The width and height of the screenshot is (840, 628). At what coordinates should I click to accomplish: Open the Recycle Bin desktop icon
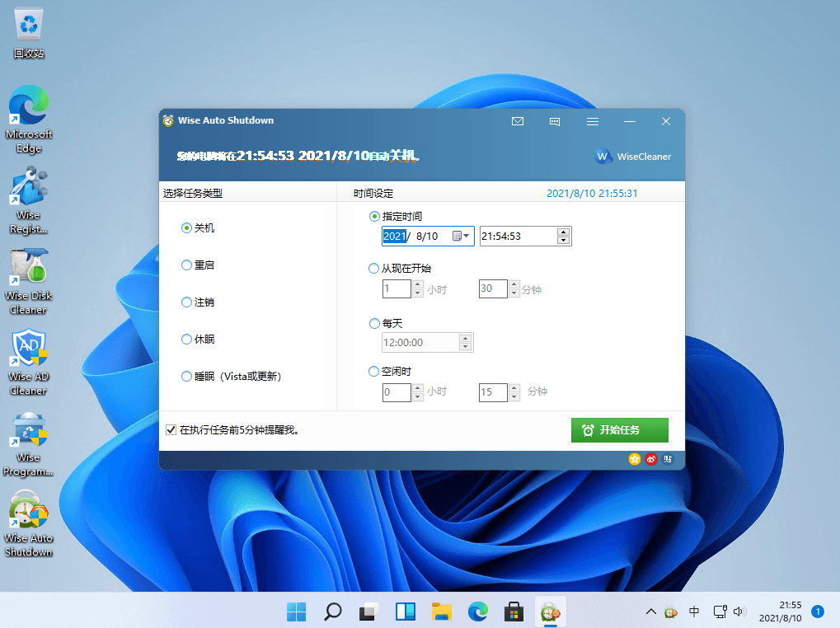point(29,34)
